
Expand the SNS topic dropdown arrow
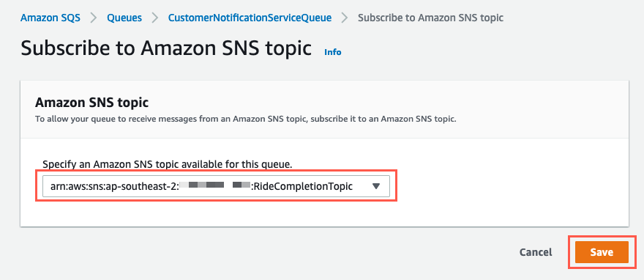point(376,186)
